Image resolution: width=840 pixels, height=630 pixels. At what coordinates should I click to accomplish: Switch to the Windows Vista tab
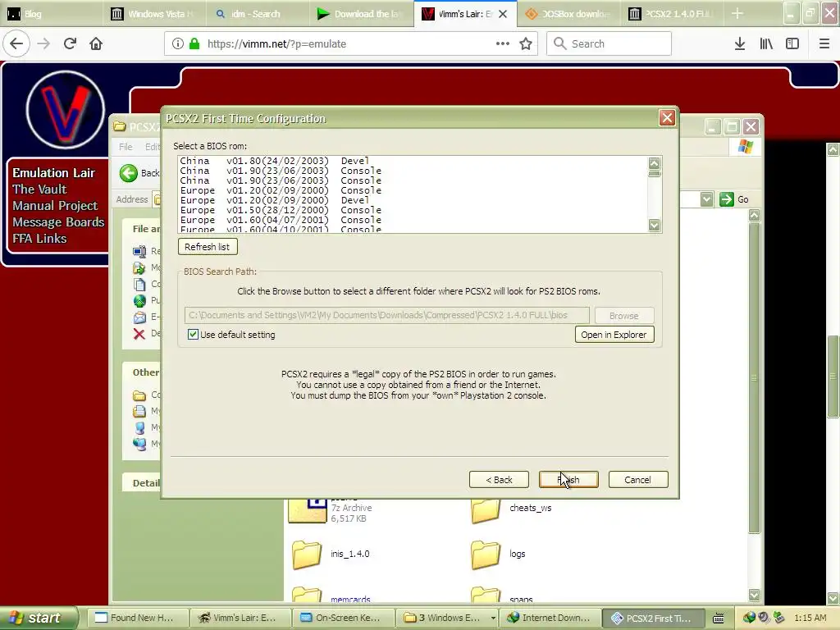click(154, 14)
